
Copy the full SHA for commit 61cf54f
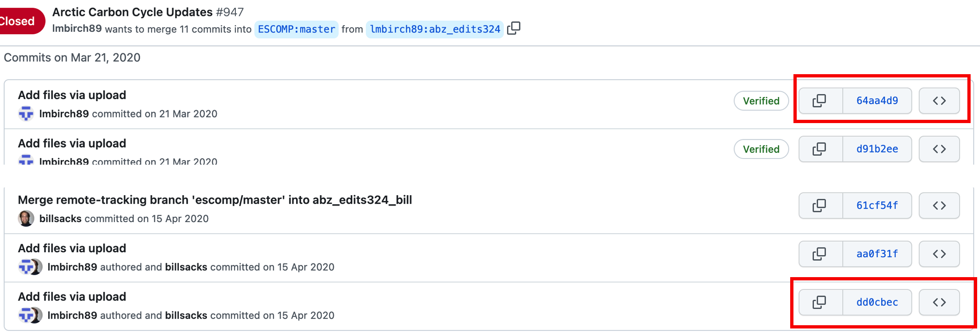pyautogui.click(x=820, y=206)
